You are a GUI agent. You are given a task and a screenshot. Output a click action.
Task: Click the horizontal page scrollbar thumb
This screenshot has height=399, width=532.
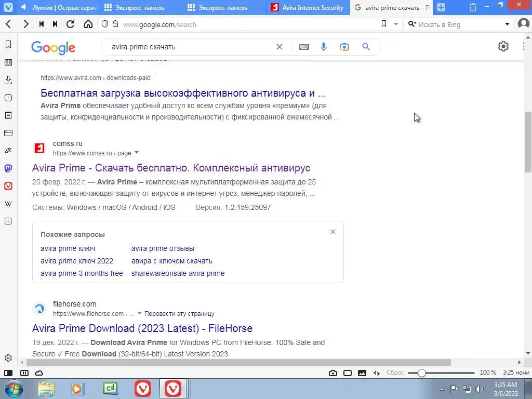coord(238,362)
